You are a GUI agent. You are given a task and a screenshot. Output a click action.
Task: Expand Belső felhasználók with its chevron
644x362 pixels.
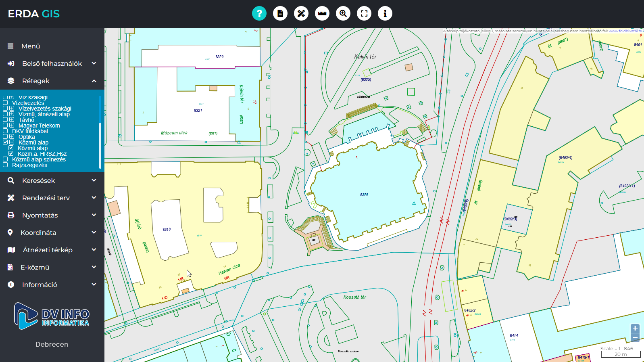[94, 63]
